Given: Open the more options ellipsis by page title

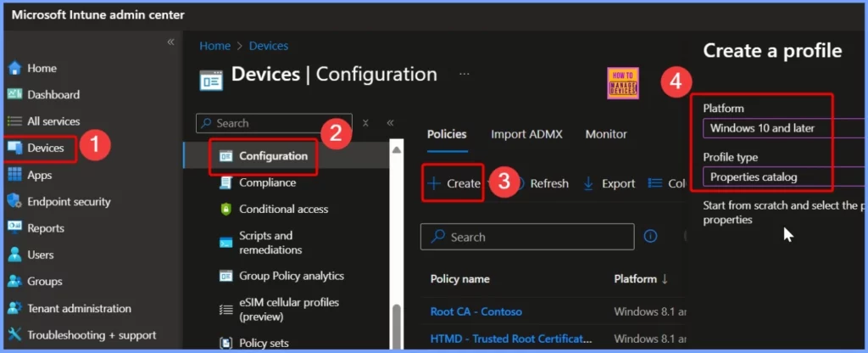Looking at the screenshot, I should [464, 74].
